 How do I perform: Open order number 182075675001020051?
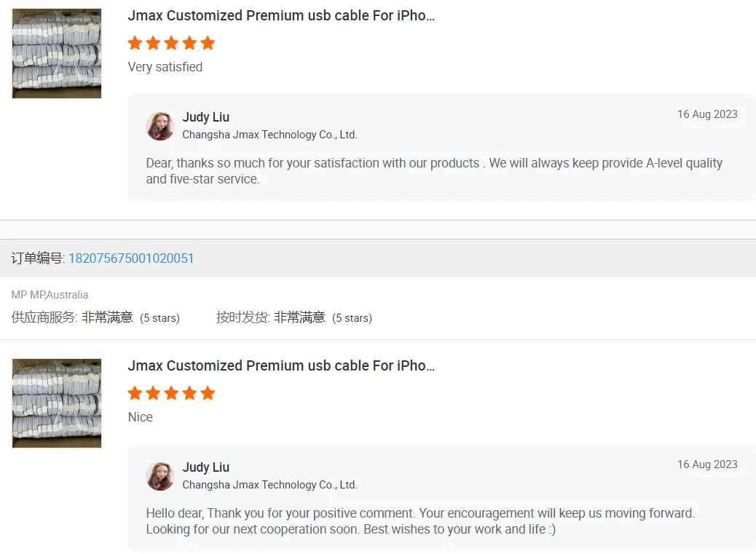click(x=131, y=258)
